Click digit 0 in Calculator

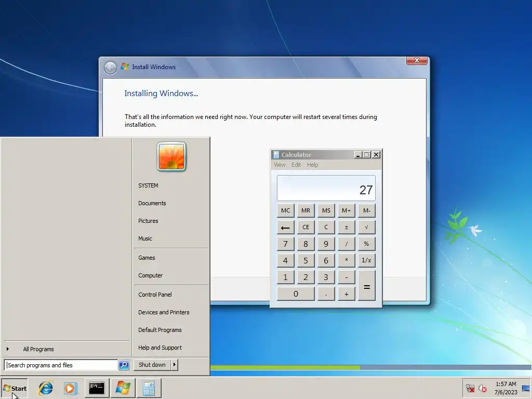296,294
